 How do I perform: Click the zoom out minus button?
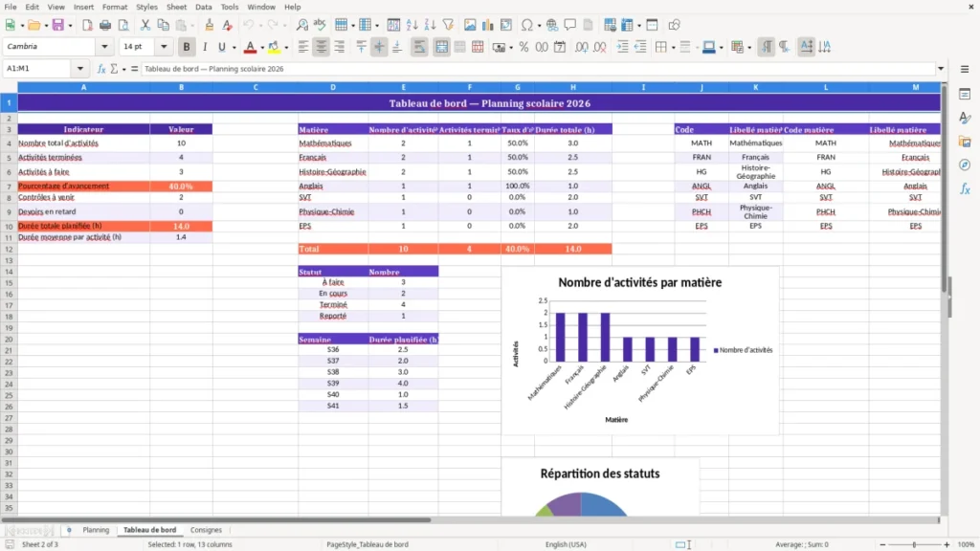click(882, 544)
